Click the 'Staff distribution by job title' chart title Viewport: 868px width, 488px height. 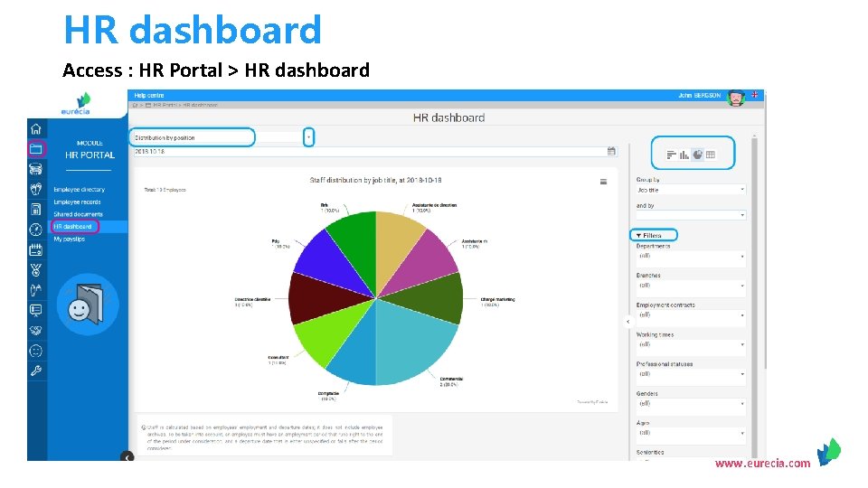coord(375,181)
